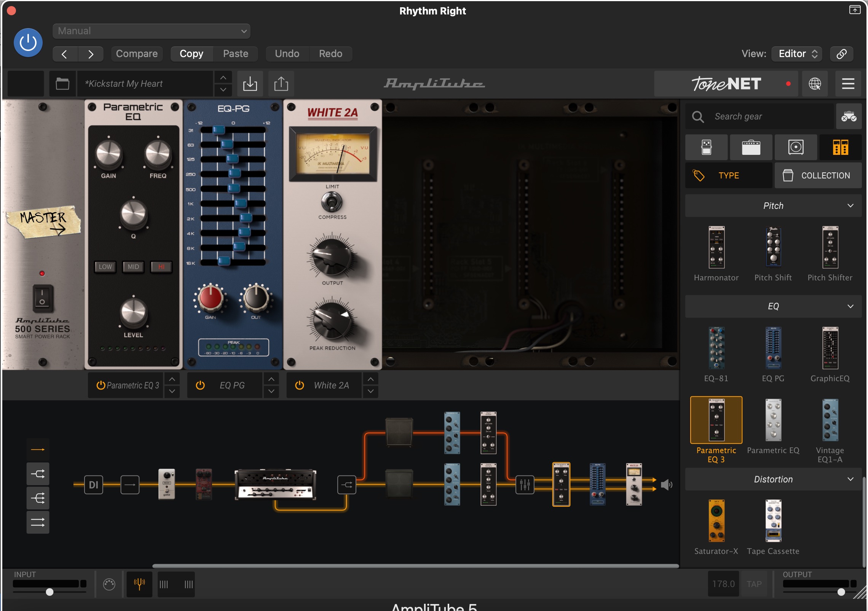
Task: Open the ToneNET button
Action: 726,84
